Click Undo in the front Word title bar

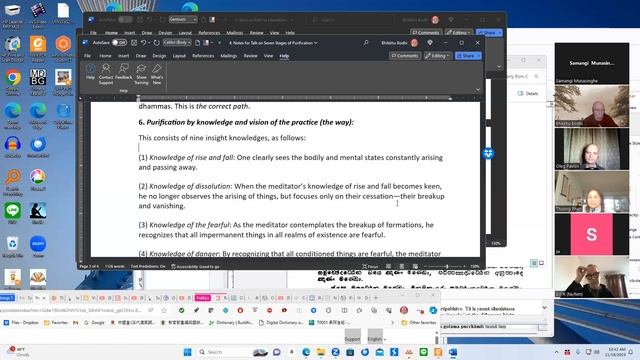143,42
